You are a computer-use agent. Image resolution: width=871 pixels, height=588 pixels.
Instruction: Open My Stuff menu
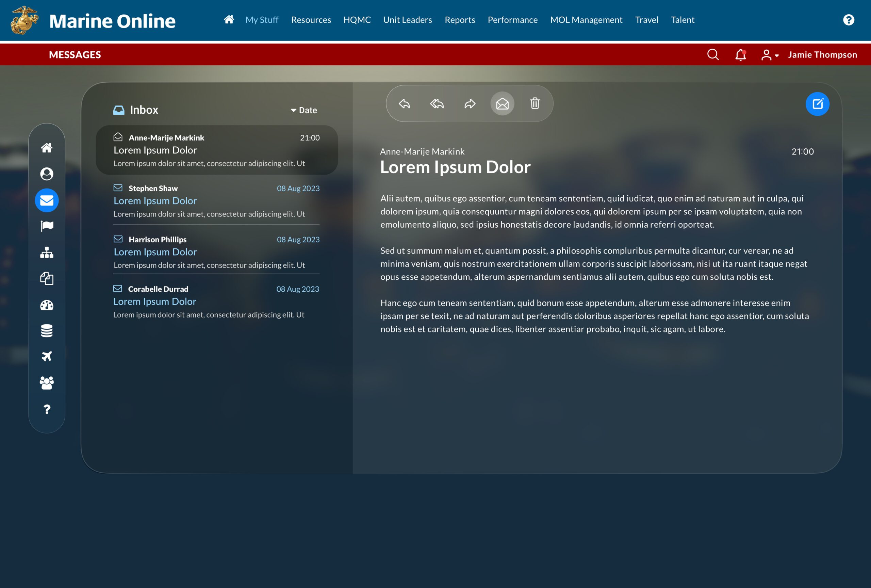(262, 20)
